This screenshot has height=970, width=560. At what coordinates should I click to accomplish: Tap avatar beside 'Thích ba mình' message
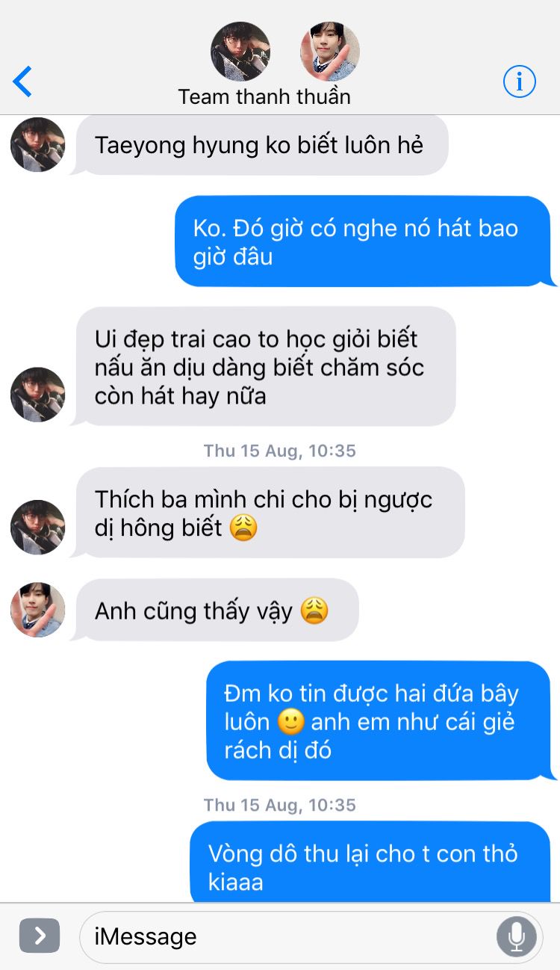(x=37, y=528)
